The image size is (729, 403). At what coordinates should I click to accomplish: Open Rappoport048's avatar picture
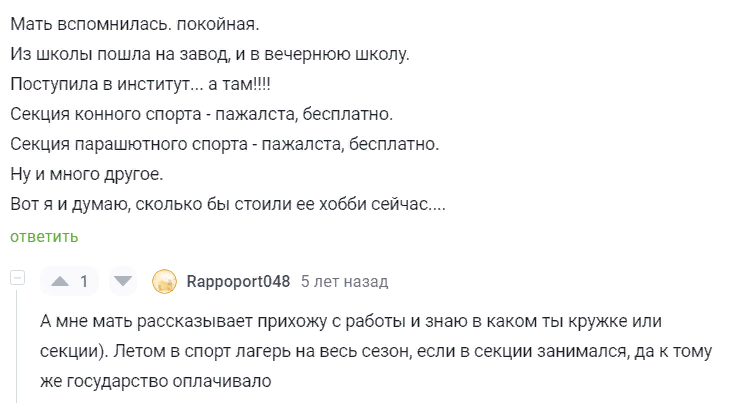coord(165,282)
